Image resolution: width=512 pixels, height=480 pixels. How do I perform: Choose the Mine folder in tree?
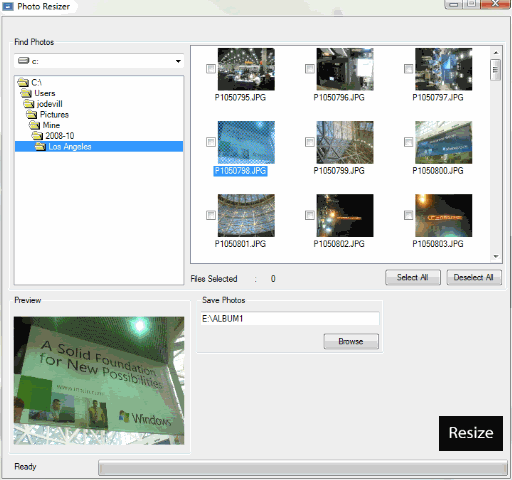pyautogui.click(x=51, y=125)
